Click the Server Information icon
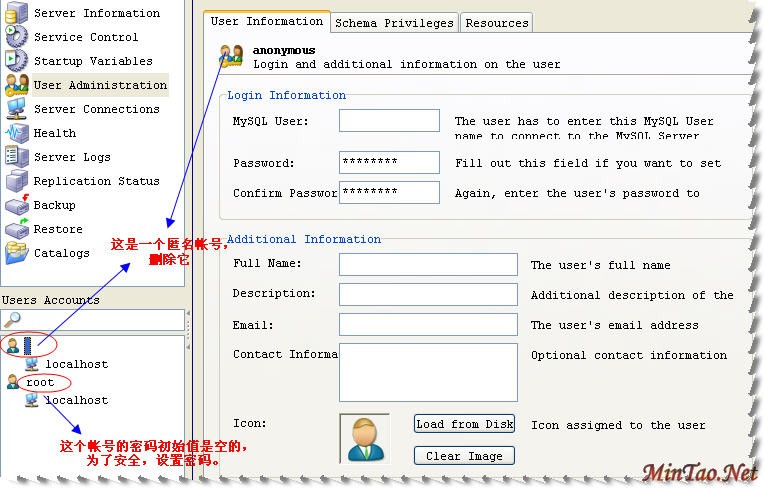This screenshot has width=764, height=489. pos(17,13)
